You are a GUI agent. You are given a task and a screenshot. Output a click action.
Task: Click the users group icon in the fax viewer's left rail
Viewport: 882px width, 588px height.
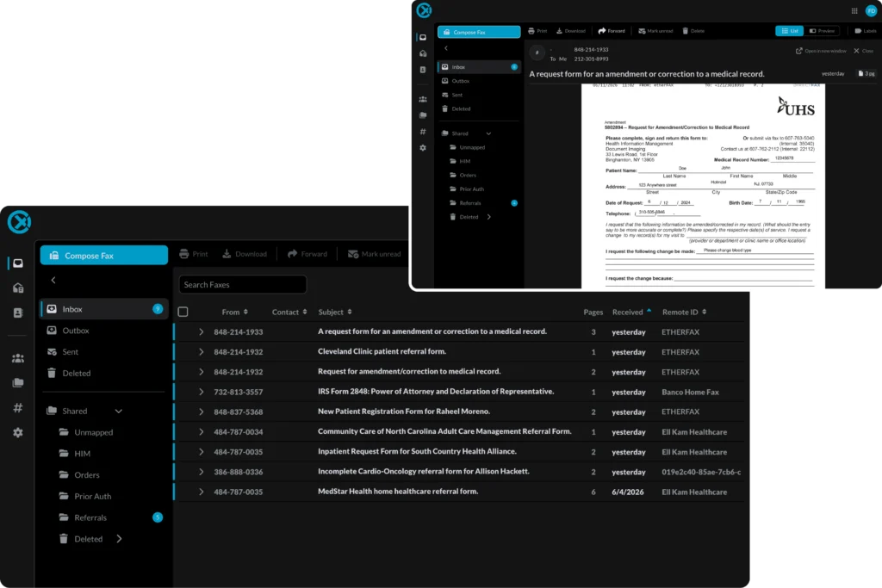(x=423, y=99)
